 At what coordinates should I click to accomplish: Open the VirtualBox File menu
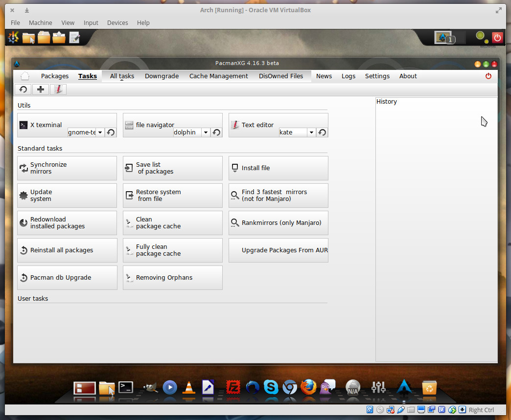point(15,23)
